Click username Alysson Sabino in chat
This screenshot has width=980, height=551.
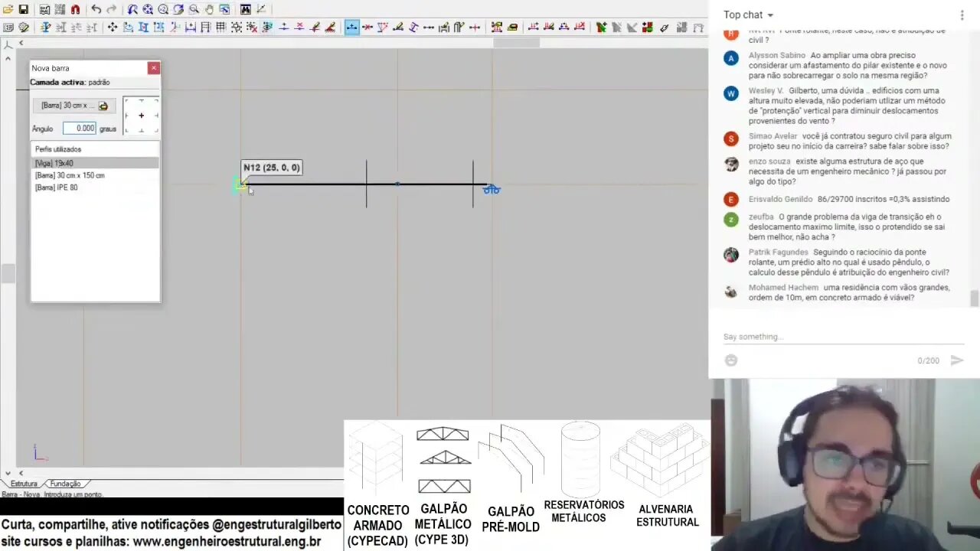click(x=776, y=56)
